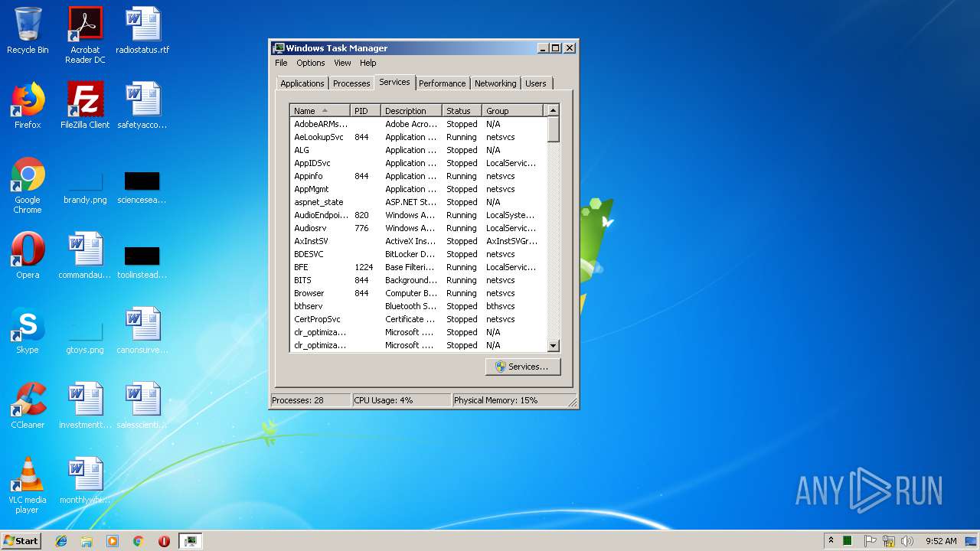Viewport: 980px width, 551px height.
Task: Launch VLC media player shortcut
Action: coord(28,485)
